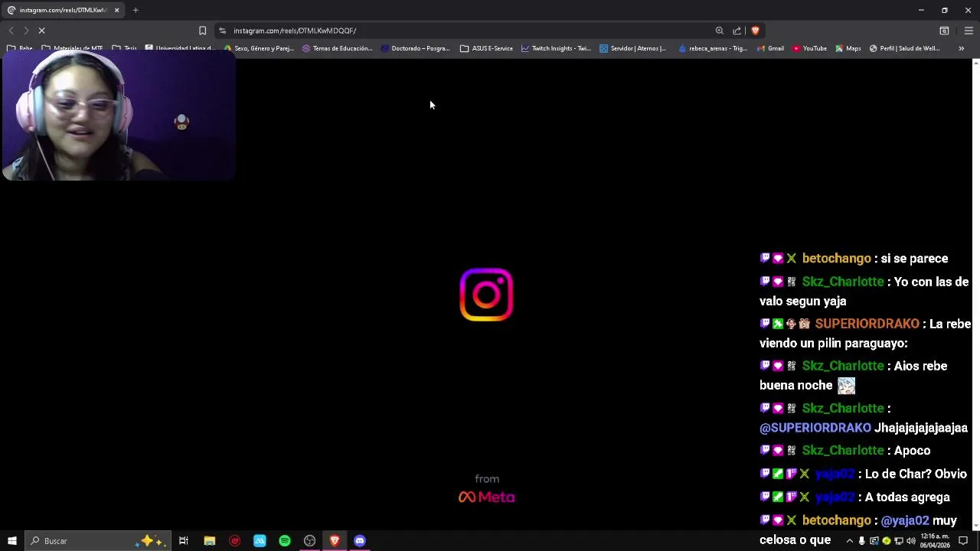
Task: Share this page using the share icon
Action: point(737,31)
